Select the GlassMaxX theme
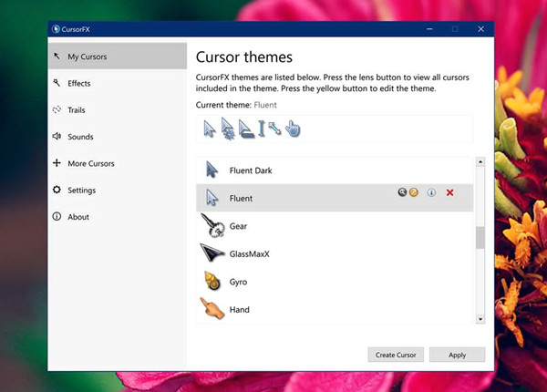Image resolution: width=547 pixels, height=392 pixels. click(x=335, y=253)
